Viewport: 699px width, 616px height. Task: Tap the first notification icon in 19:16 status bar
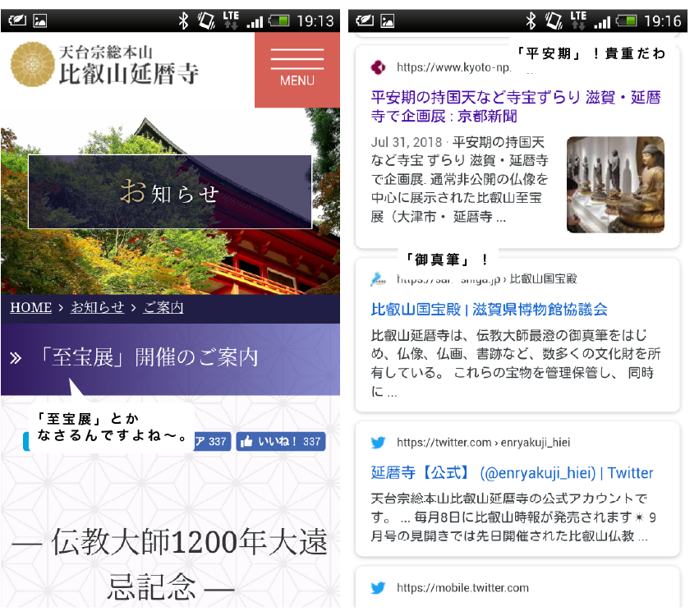click(x=365, y=21)
